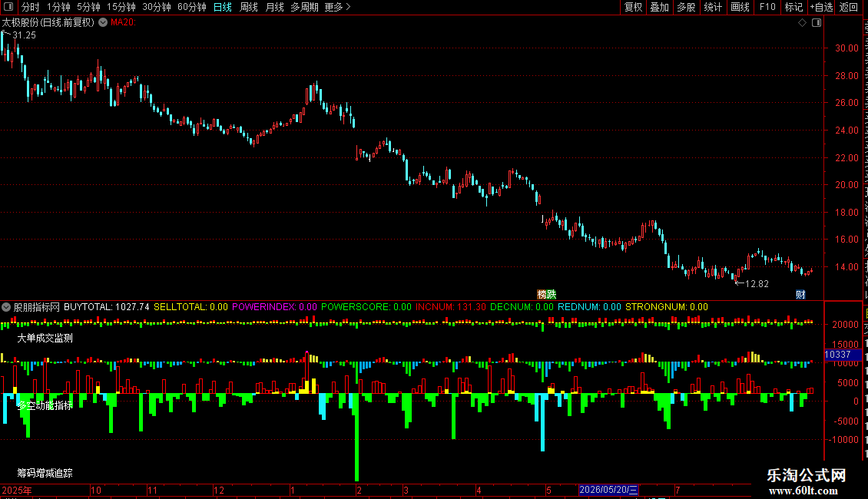The height and width of the screenshot is (499, 868).
Task: Click the SELLTOTAL: 0.00 value
Action: tap(190, 307)
